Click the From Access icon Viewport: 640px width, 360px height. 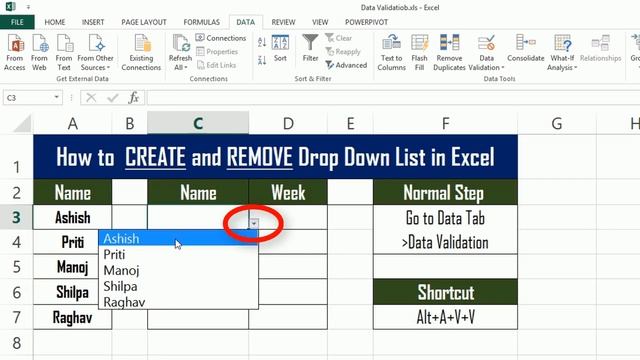click(15, 53)
